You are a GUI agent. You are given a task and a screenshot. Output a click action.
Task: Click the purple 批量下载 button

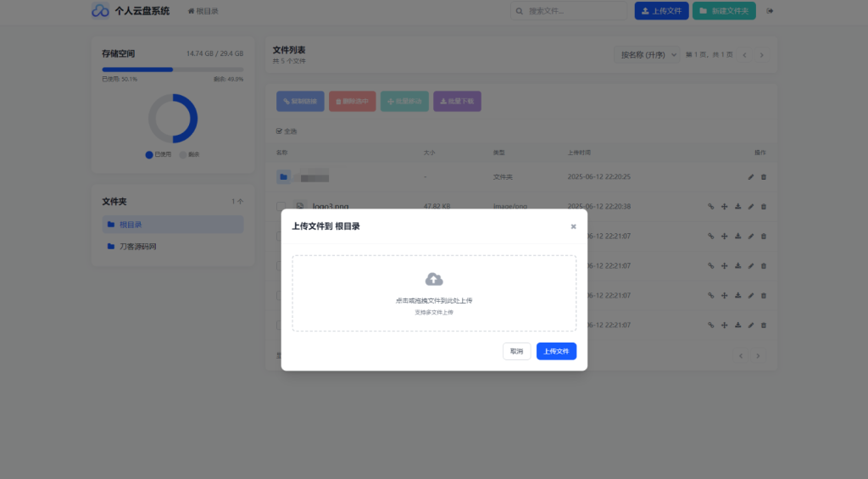tap(457, 102)
